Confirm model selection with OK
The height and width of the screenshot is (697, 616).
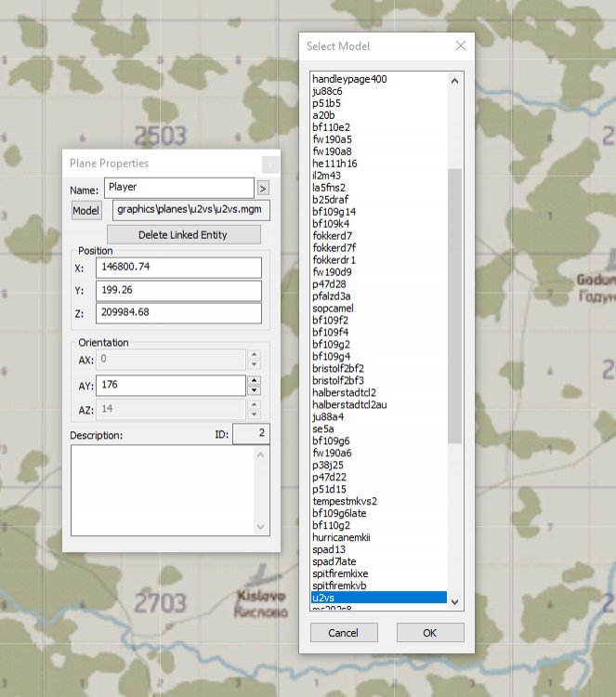pos(429,633)
